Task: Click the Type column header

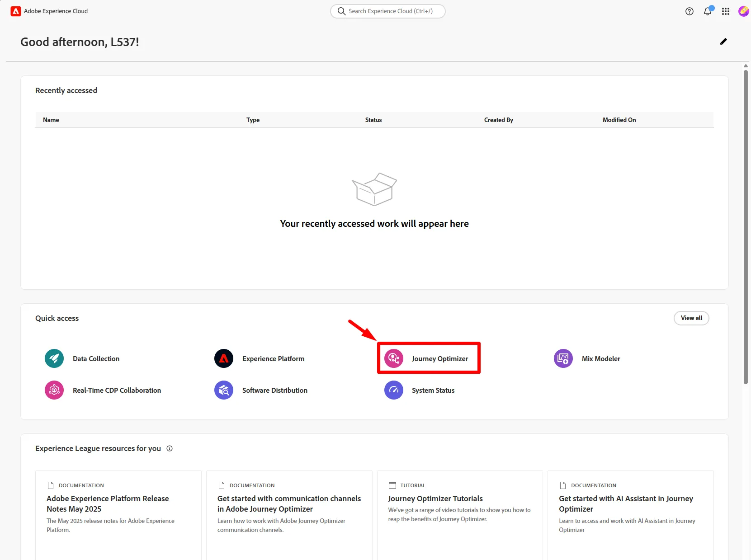Action: (x=253, y=120)
